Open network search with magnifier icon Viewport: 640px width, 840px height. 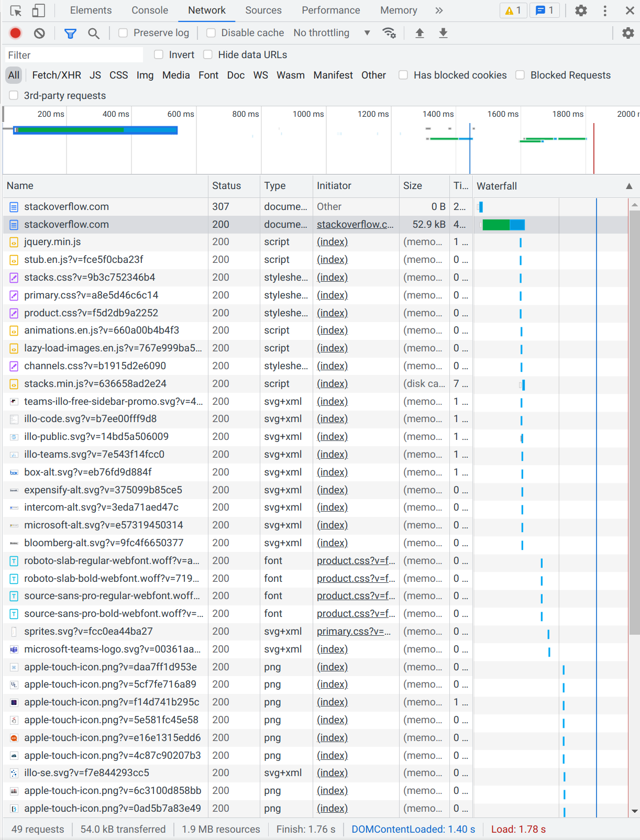94,33
